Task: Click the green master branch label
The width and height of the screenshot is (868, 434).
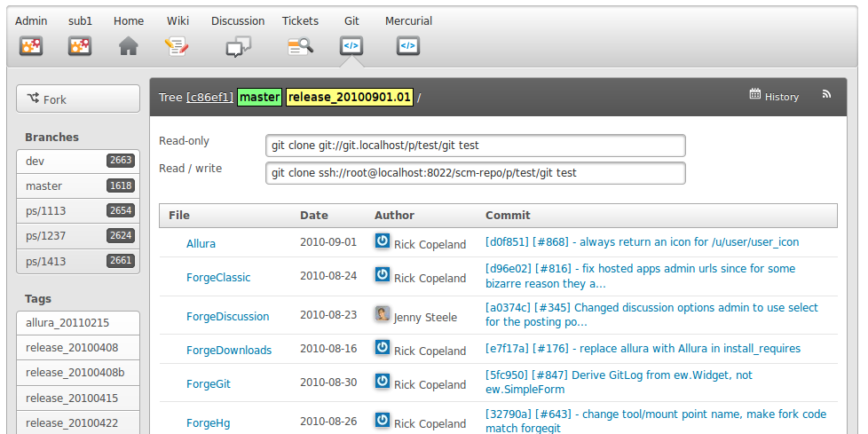Action: 259,97
